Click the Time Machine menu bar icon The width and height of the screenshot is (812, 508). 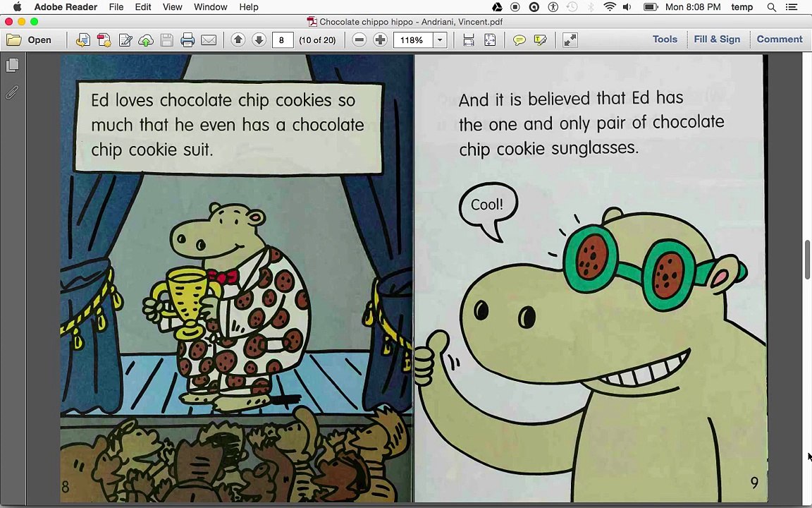tap(572, 7)
